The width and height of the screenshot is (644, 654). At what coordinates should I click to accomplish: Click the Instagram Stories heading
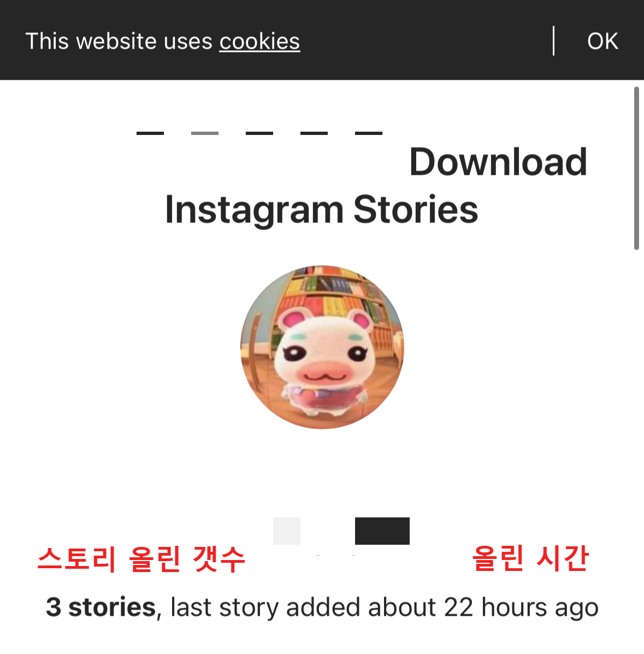pyautogui.click(x=322, y=210)
